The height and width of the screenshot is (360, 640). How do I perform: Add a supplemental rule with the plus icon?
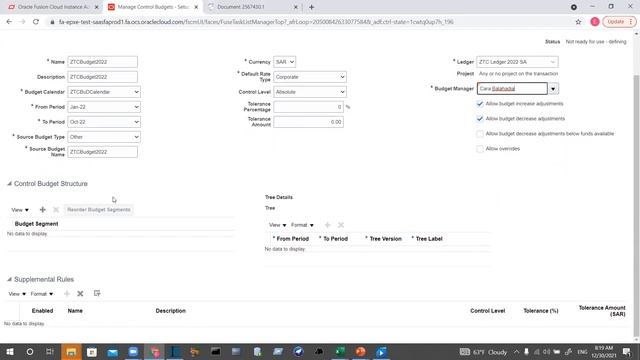[67, 293]
